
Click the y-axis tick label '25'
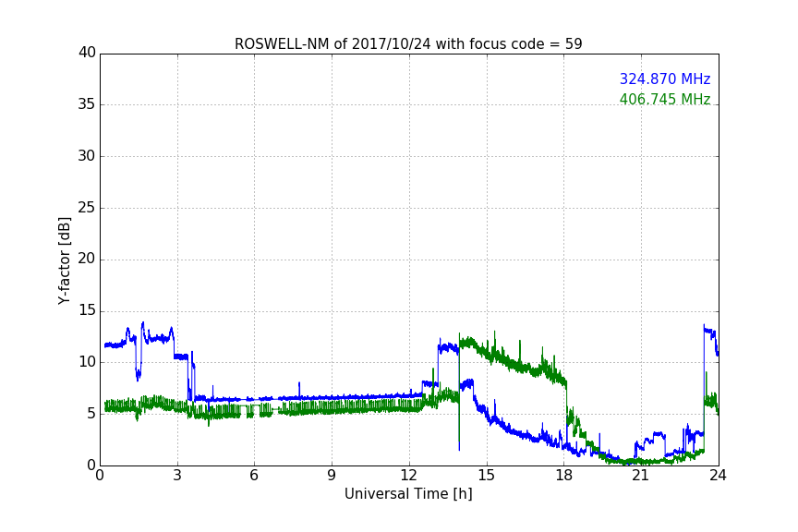click(87, 208)
